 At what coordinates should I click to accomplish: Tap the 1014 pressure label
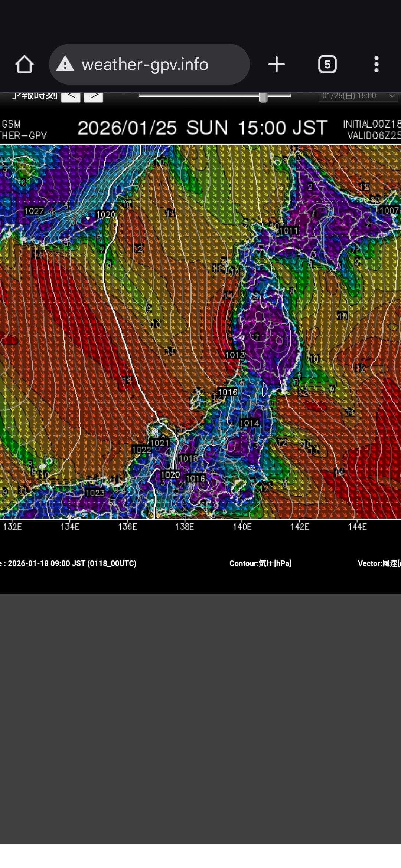click(249, 423)
